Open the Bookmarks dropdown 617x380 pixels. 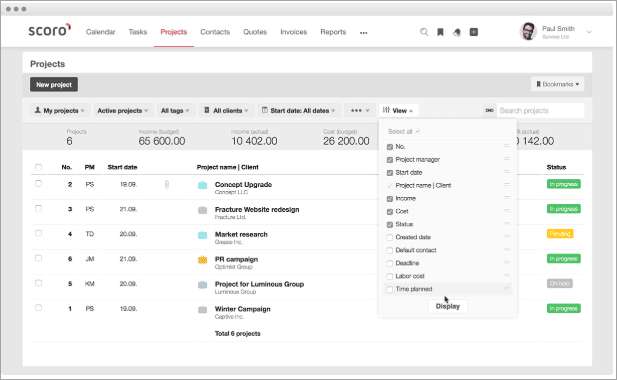[557, 84]
